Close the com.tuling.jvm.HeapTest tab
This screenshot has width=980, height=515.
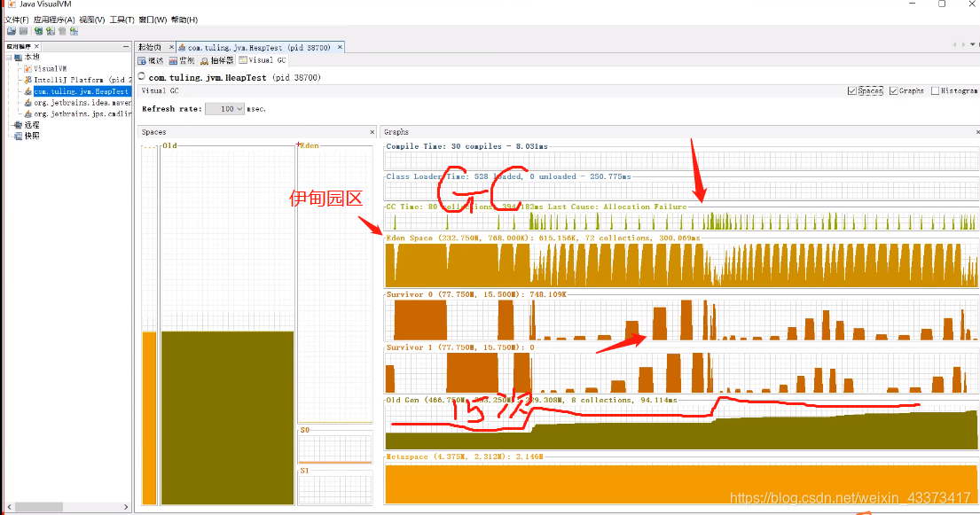click(340, 47)
